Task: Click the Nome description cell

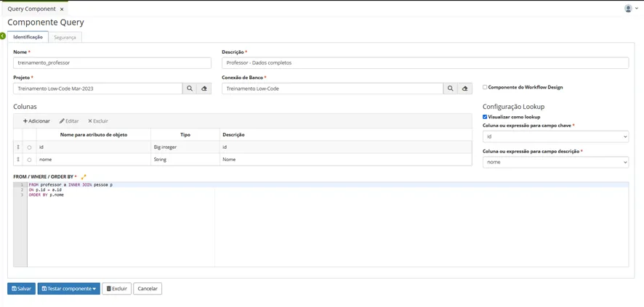Action: tap(345, 159)
